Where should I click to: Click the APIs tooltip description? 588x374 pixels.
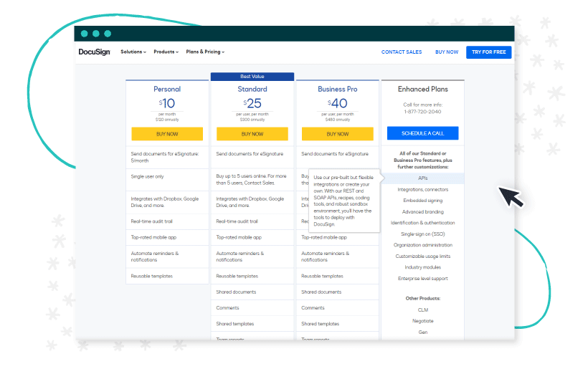(343, 201)
